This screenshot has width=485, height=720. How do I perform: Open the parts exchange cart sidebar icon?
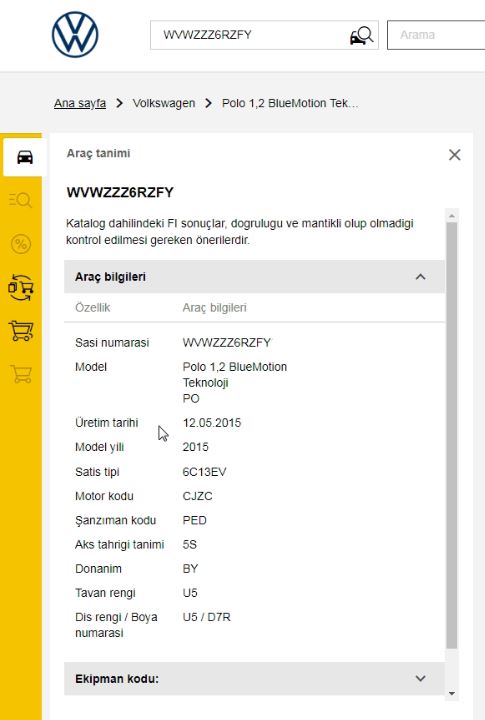tap(21, 287)
